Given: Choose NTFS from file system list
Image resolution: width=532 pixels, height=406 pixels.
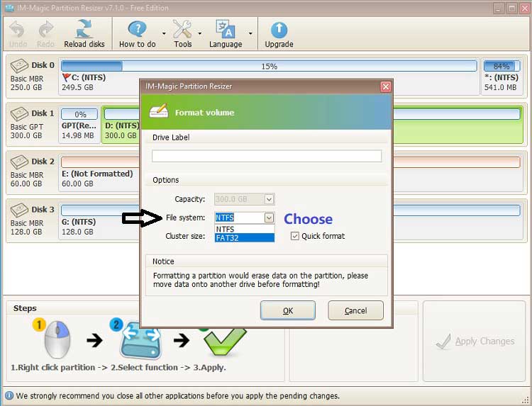Looking at the screenshot, I should click(x=245, y=229).
